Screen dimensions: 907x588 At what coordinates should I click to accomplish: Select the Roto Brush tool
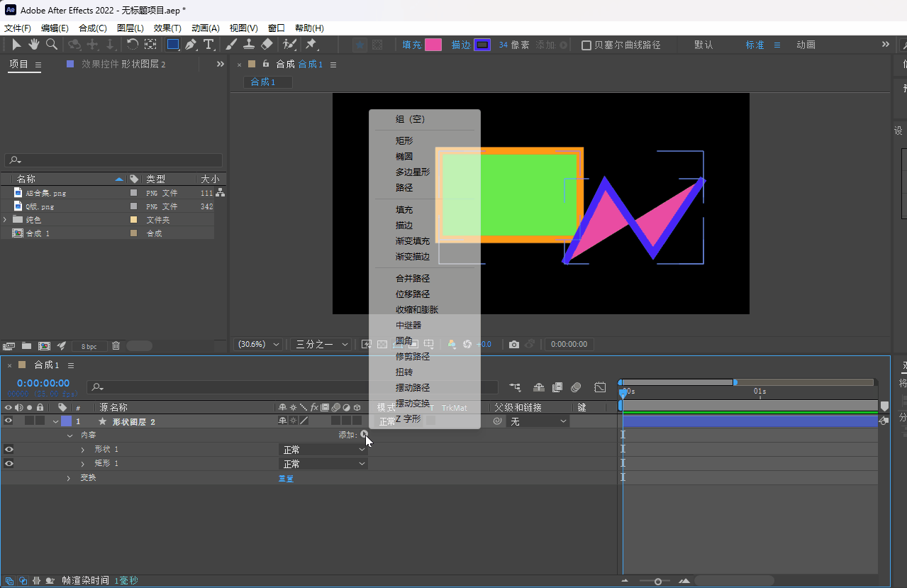pos(289,45)
